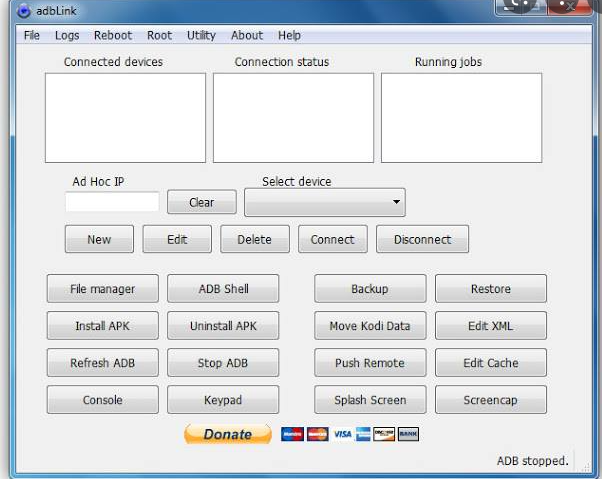Expand the Select device dropdown
This screenshot has height=479, width=602.
point(325,202)
